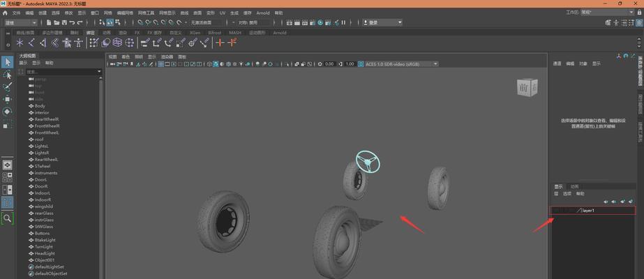Open the File menu in the menu bar
This screenshot has height=279, width=644.
click(16, 13)
